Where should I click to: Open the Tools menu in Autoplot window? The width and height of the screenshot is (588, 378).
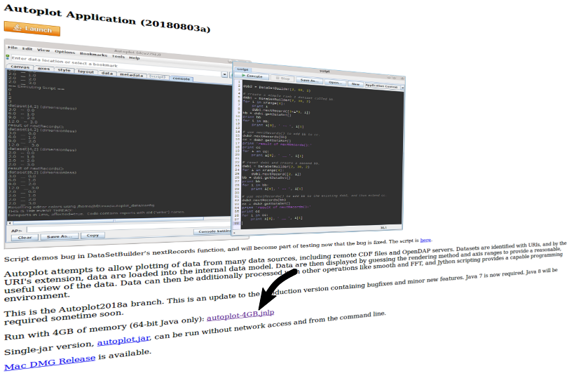click(x=118, y=56)
